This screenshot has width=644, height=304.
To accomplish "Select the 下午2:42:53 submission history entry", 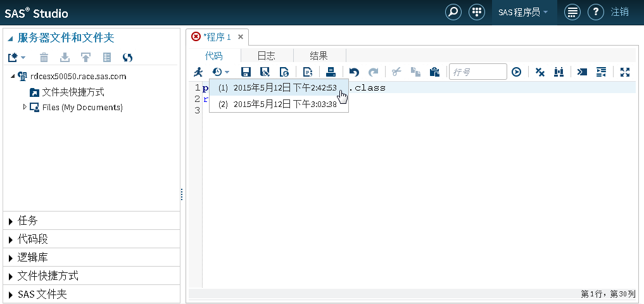I will point(278,87).
